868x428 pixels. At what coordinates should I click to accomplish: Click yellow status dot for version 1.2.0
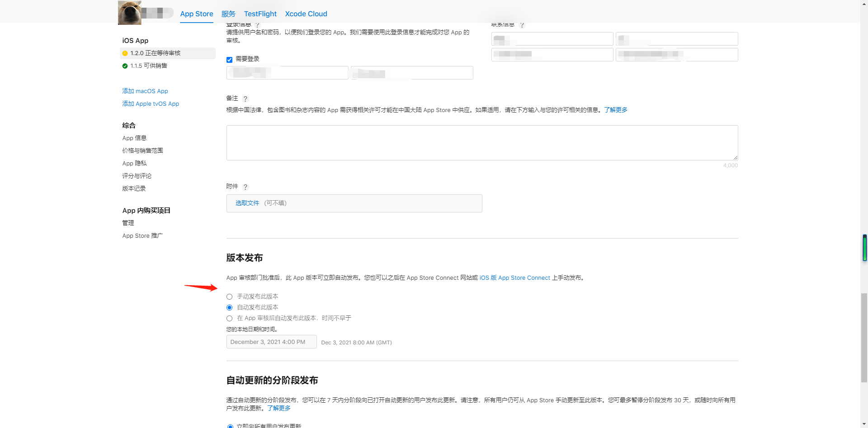click(x=125, y=53)
